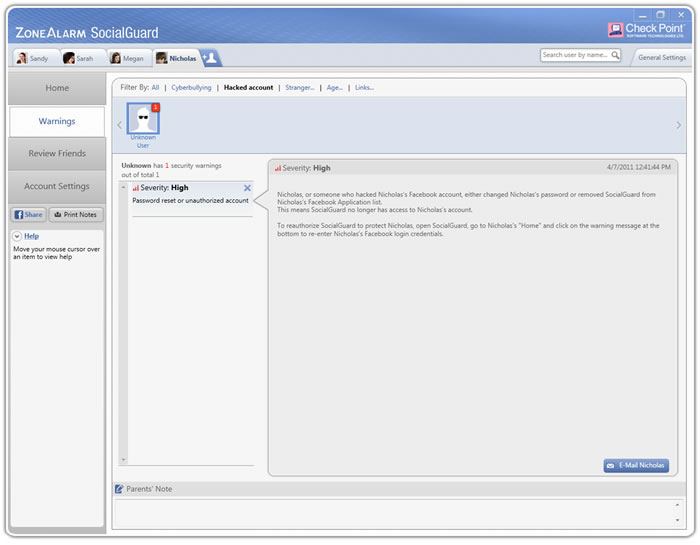Click severity bars icon in detail header
This screenshot has height=545, width=700.
[x=278, y=168]
